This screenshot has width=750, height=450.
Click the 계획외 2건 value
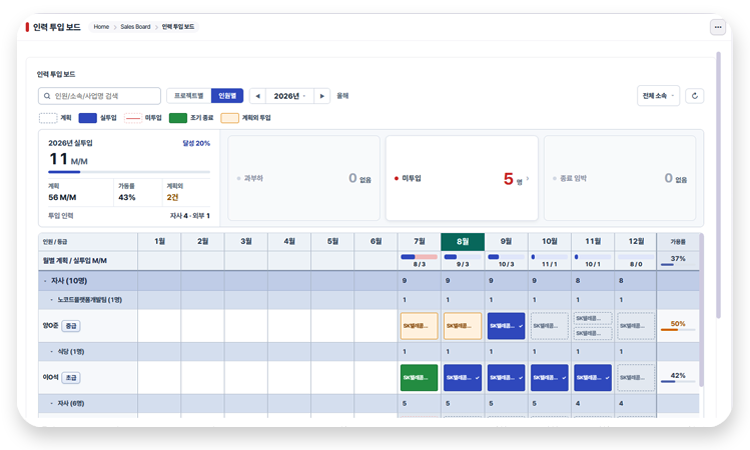(x=172, y=197)
